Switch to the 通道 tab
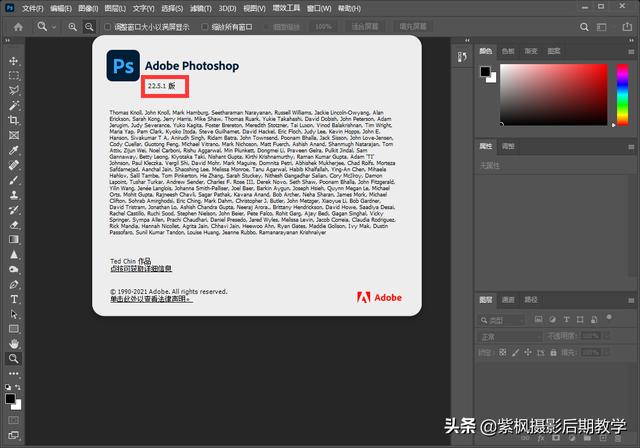This screenshot has height=448, width=640. tap(508, 300)
